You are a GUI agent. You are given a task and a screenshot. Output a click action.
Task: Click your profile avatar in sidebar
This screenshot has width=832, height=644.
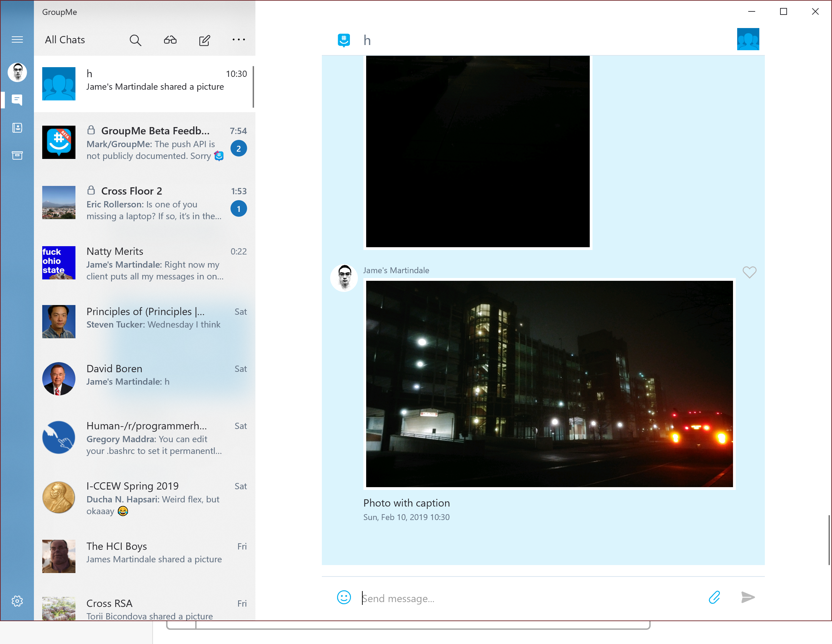(x=17, y=72)
